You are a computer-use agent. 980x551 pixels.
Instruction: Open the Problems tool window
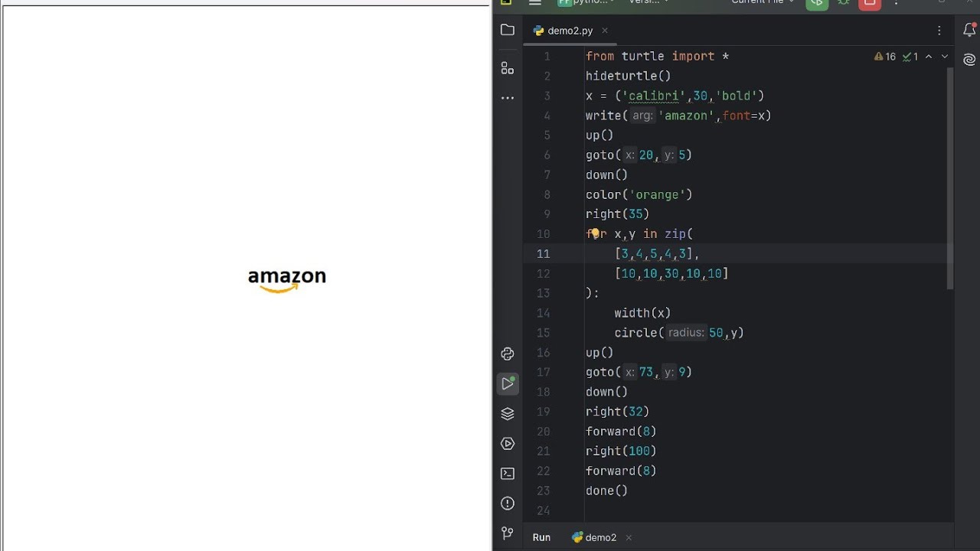[x=507, y=504]
